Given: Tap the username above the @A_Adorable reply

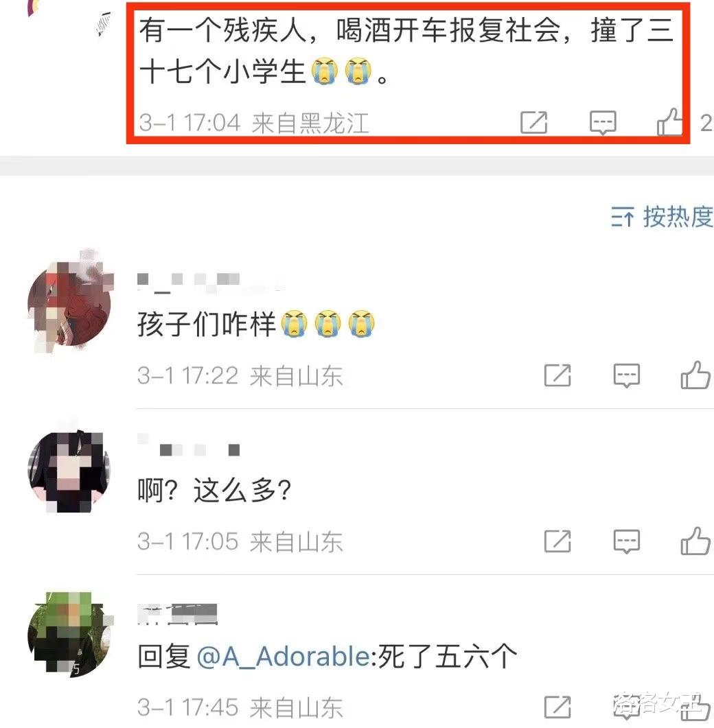Looking at the screenshot, I should pyautogui.click(x=177, y=614).
